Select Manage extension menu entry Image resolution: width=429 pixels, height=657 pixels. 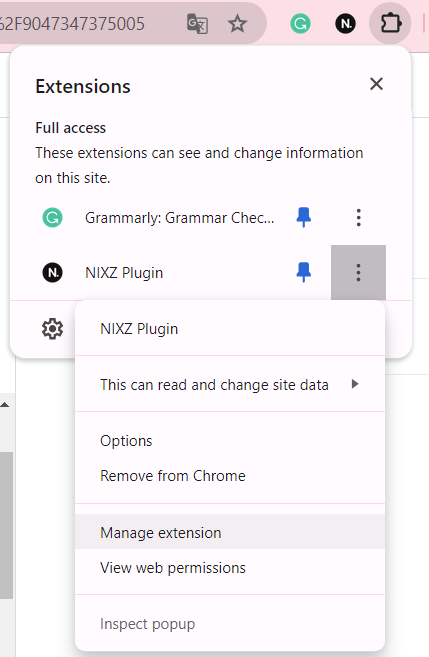[230, 533]
